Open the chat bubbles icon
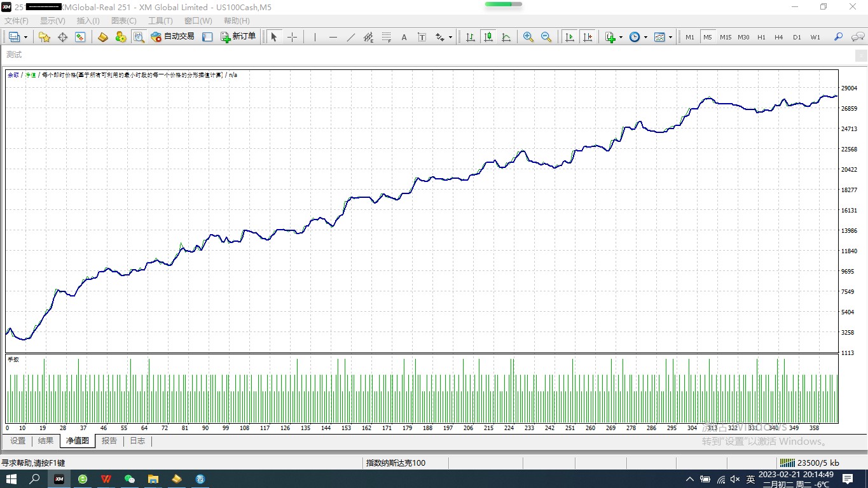Viewport: 868px width, 488px height. pos(857,37)
